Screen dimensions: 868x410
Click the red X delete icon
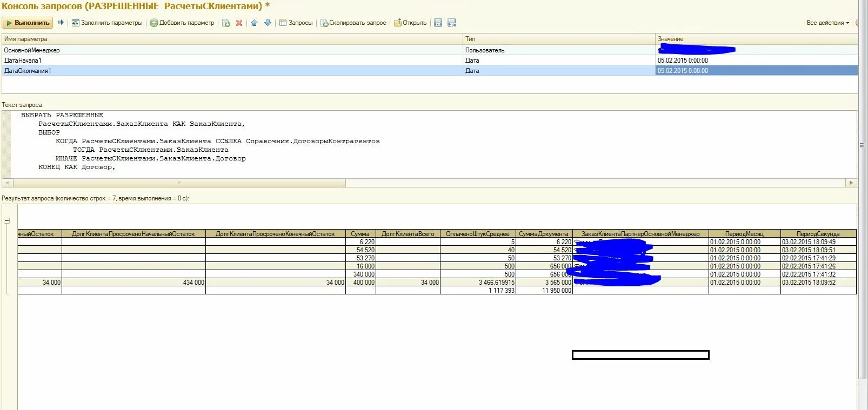coord(239,23)
